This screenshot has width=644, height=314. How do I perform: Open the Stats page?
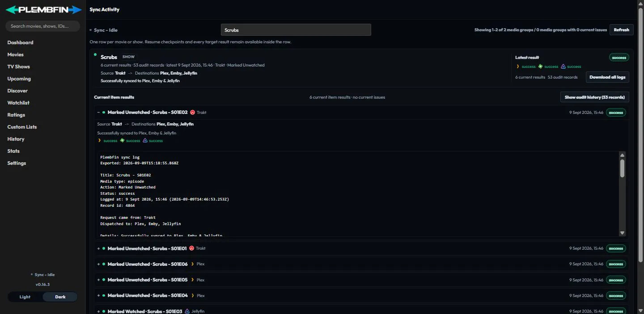coord(13,151)
